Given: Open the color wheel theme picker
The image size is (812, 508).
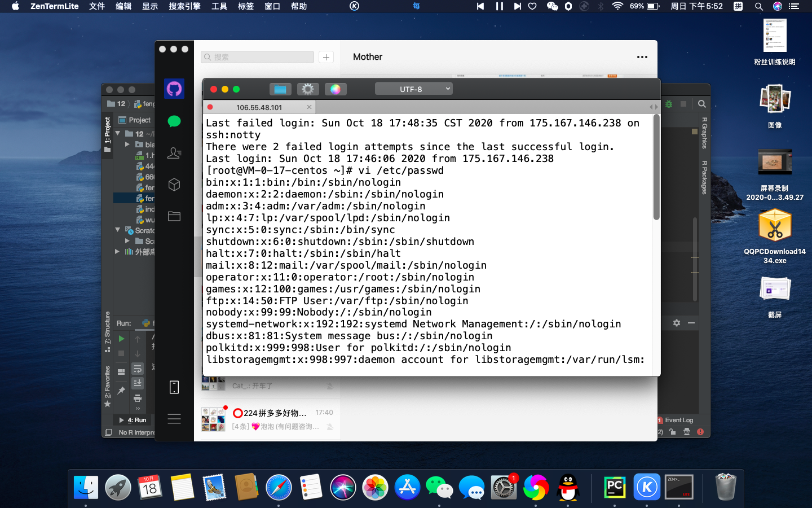Looking at the screenshot, I should pyautogui.click(x=335, y=89).
